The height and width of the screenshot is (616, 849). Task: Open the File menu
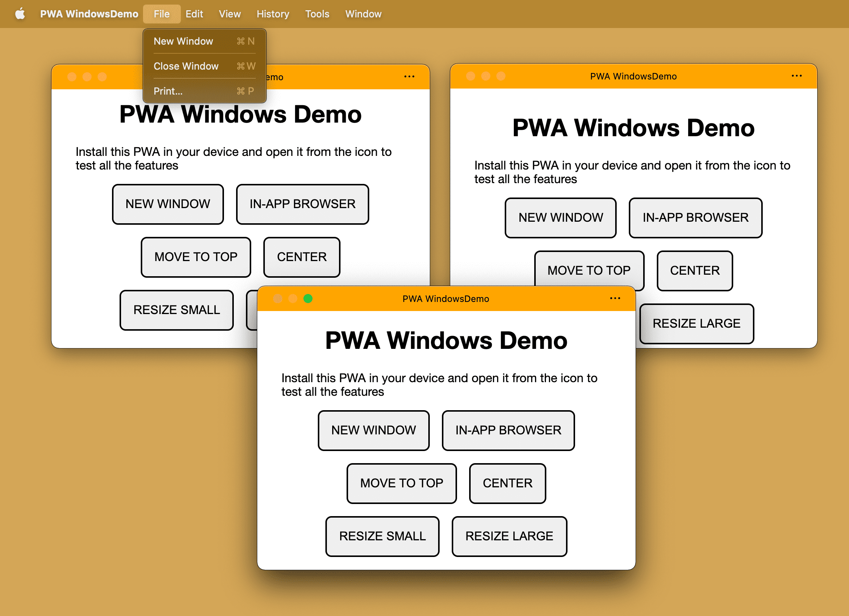click(162, 13)
